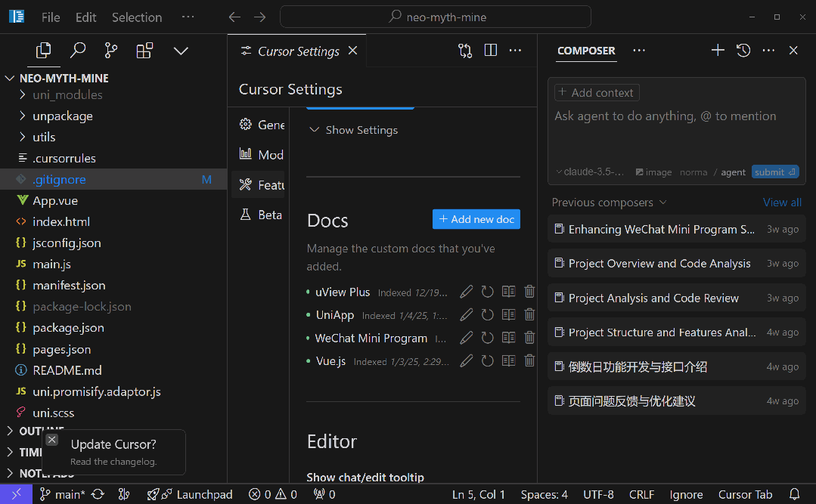This screenshot has width=816, height=504.
Task: Create a new composer with plus icon
Action: 718,51
